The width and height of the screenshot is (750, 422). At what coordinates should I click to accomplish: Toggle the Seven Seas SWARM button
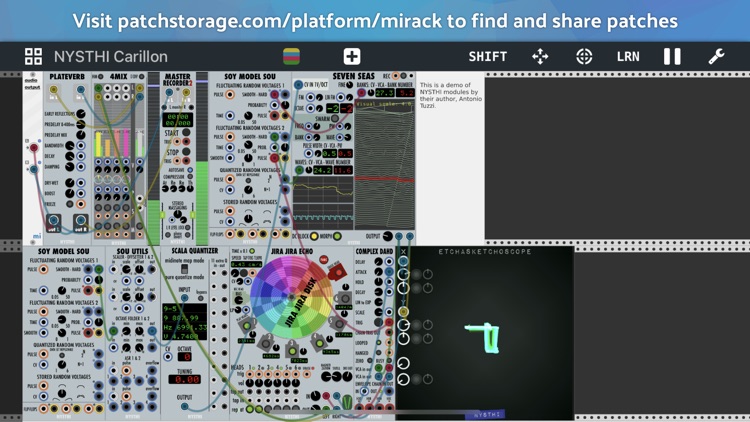(x=335, y=118)
